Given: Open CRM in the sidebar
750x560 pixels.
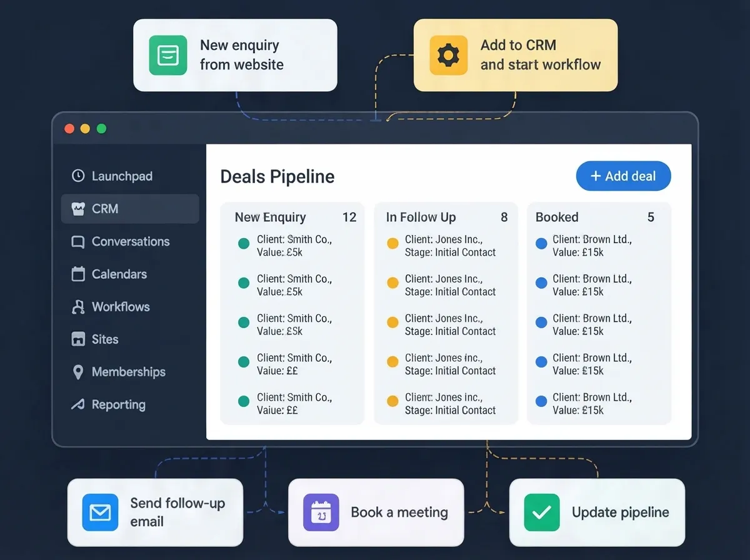Looking at the screenshot, I should pyautogui.click(x=130, y=209).
